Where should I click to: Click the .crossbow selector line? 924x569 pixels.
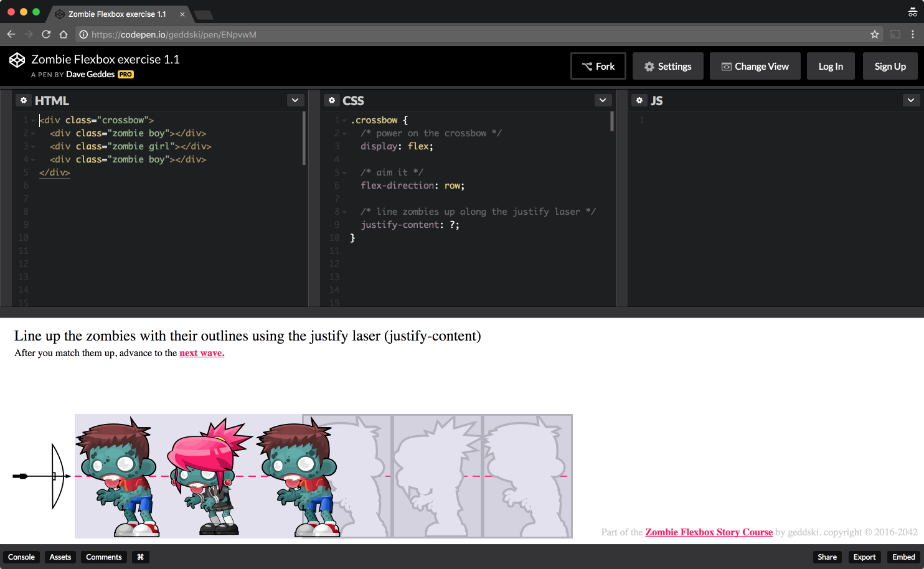point(379,120)
